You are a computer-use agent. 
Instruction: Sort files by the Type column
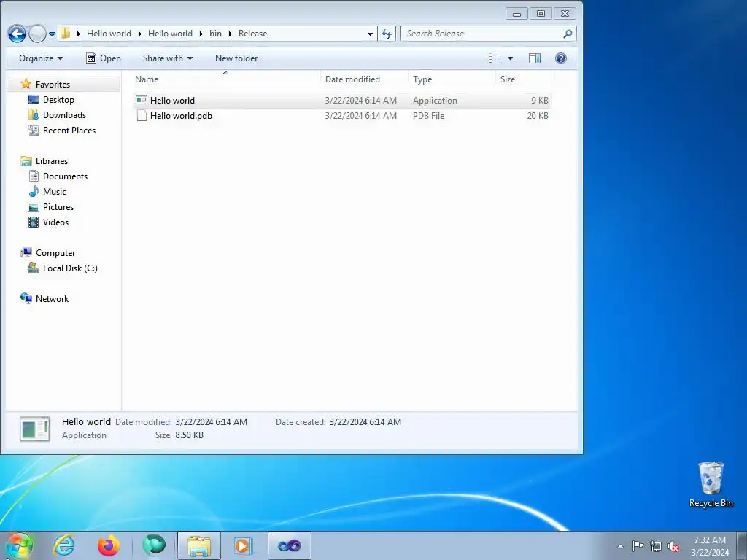pyautogui.click(x=452, y=79)
